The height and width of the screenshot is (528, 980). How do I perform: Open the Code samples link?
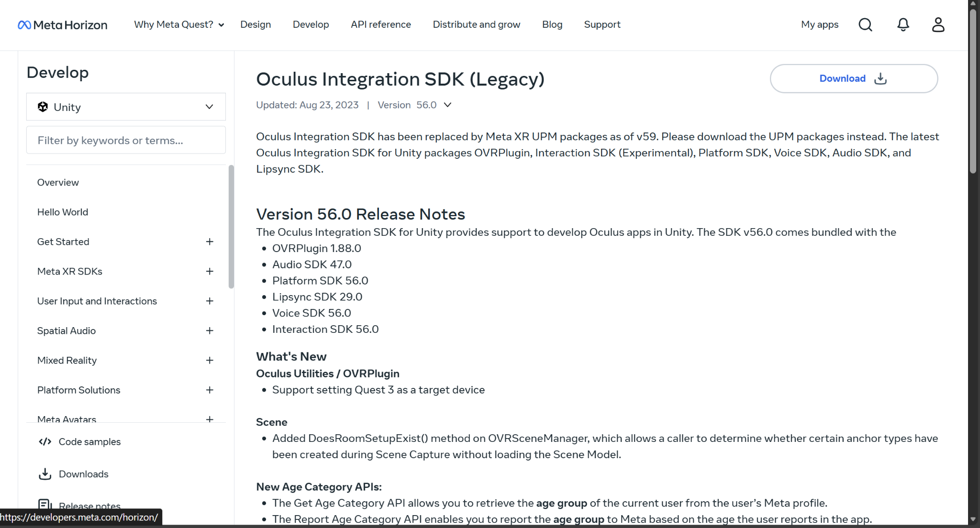pos(89,442)
